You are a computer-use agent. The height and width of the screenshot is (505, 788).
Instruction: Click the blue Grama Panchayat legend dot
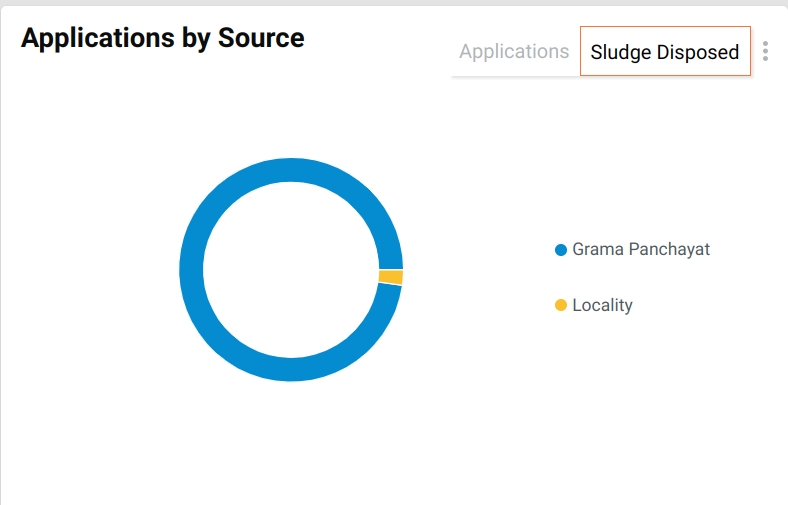(561, 250)
